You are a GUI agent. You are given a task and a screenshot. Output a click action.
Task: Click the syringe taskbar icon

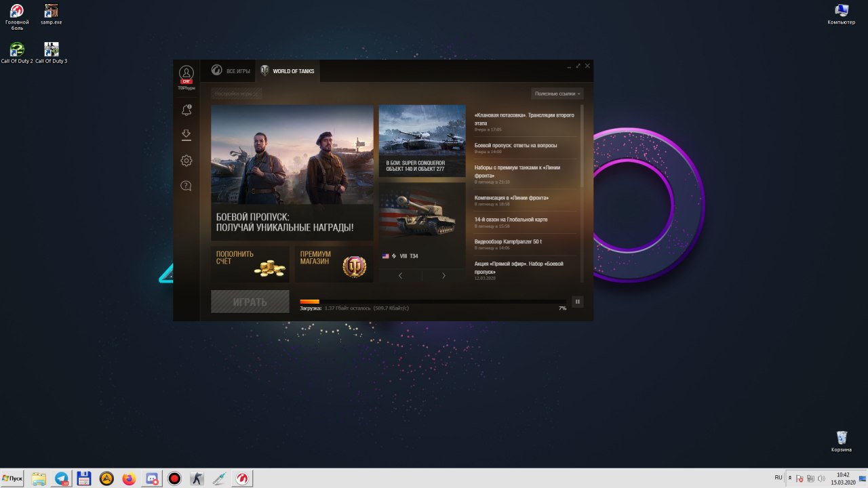(219, 479)
